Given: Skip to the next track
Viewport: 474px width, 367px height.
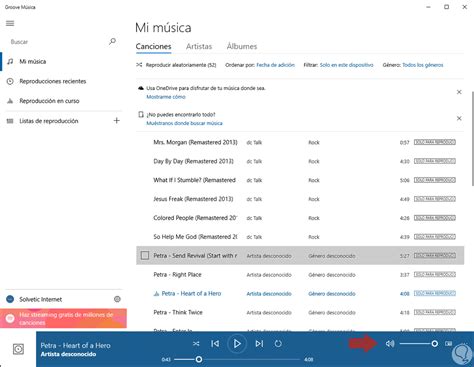Looking at the screenshot, I should (x=259, y=343).
